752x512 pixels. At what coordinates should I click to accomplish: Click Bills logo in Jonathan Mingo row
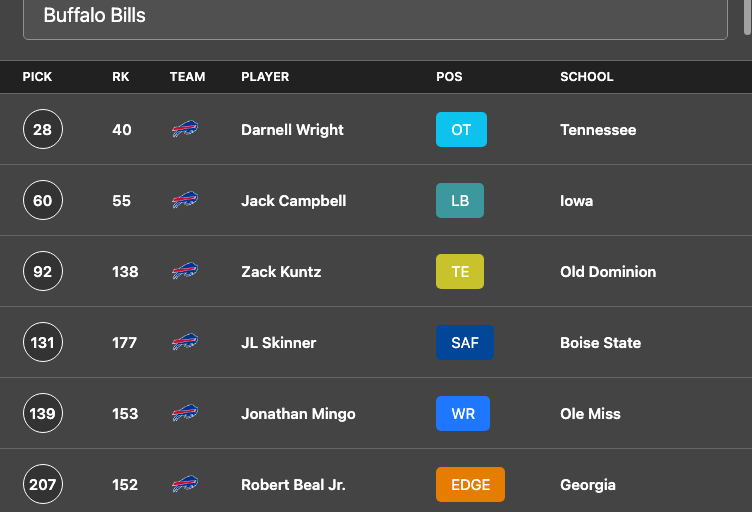tap(185, 413)
